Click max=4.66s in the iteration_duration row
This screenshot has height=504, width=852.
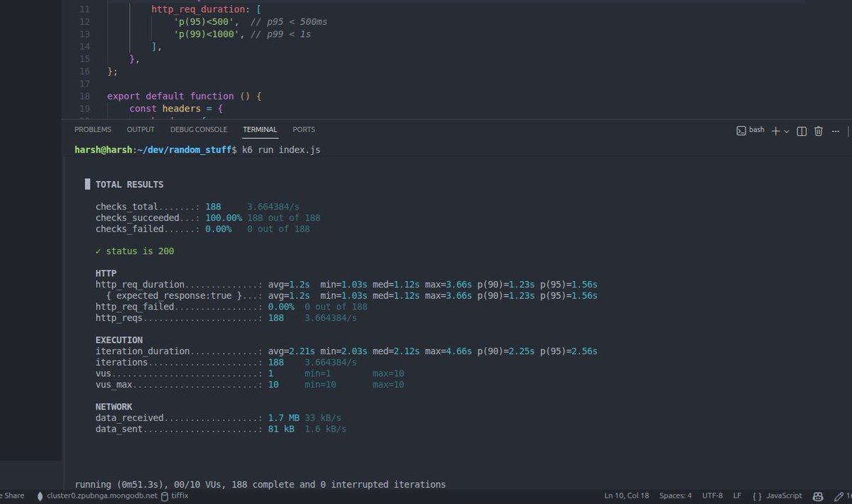coord(449,351)
